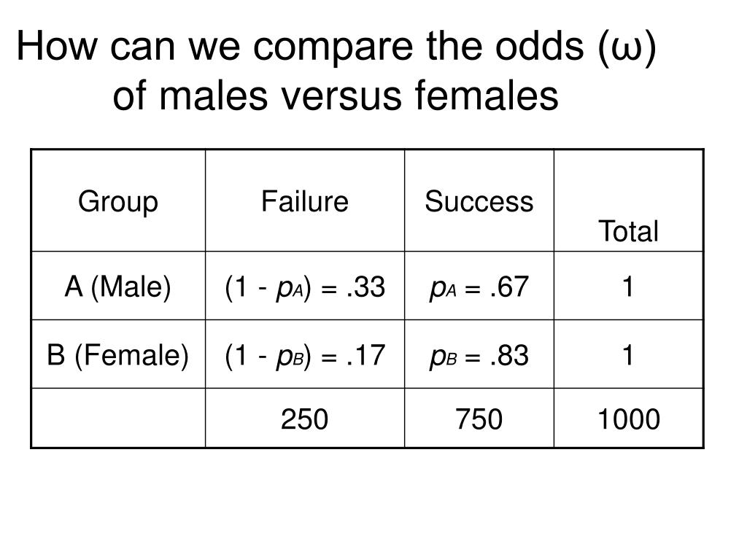The image size is (747, 560).
Task: Select the Group header cell
Action: pos(118,201)
